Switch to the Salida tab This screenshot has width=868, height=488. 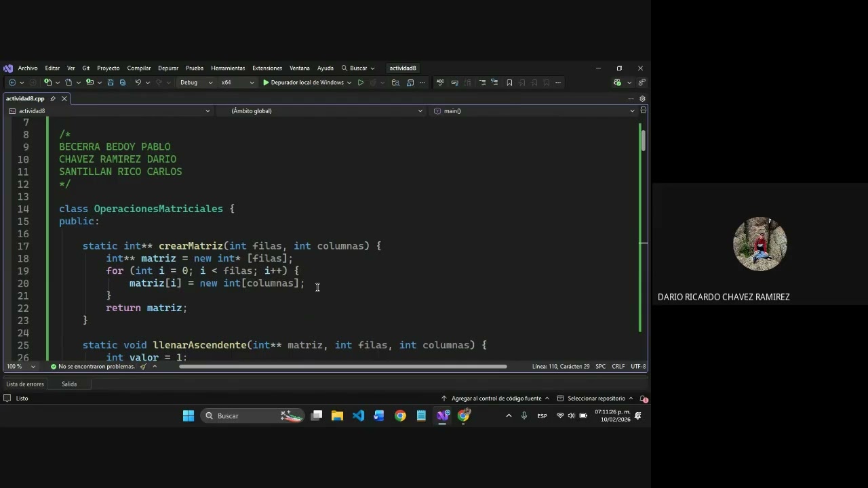(69, 384)
